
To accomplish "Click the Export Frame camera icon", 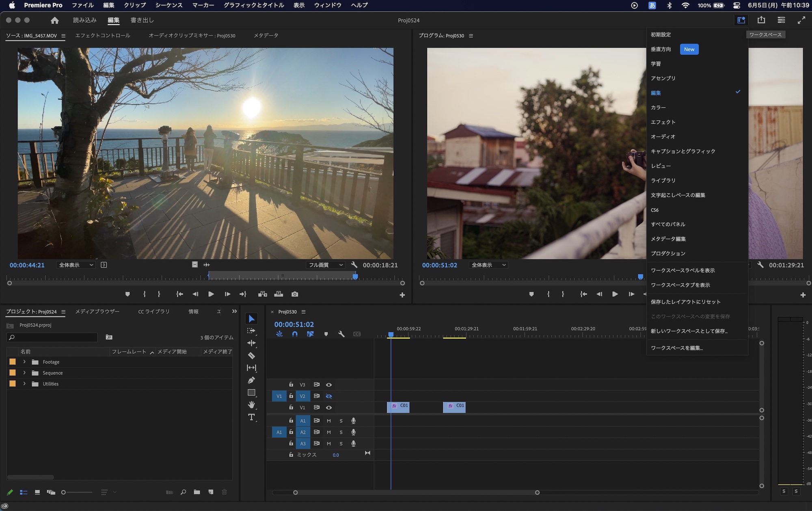I will point(295,294).
